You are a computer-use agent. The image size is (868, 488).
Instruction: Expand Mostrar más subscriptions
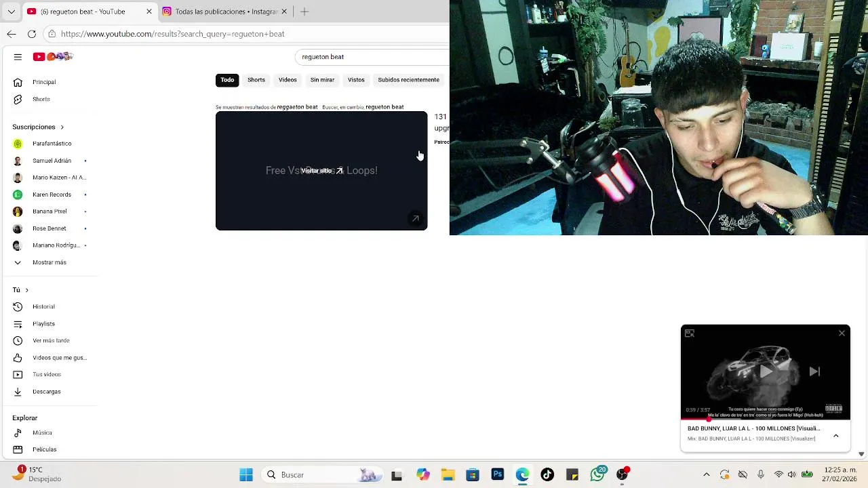click(x=49, y=262)
